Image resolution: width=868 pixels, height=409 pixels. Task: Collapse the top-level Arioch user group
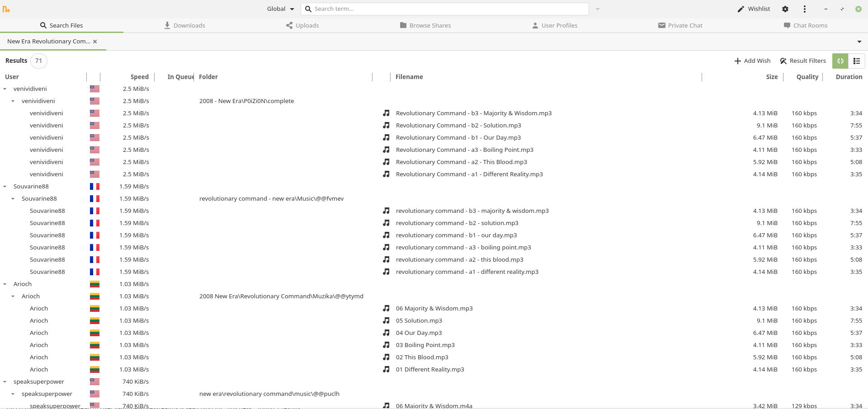5,284
